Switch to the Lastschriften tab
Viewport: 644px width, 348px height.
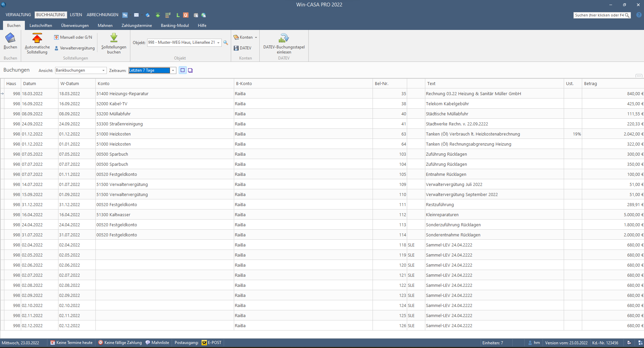(41, 26)
